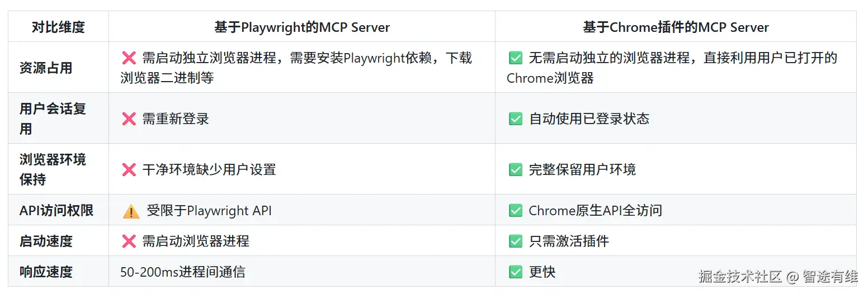
Task: Click the 资源占用 row label
Action: 46,68
